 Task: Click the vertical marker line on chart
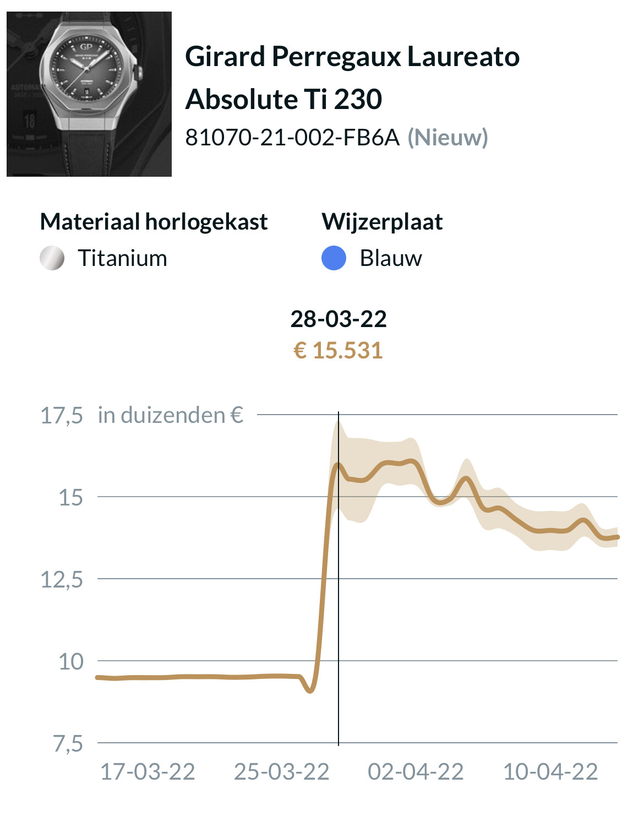pos(339,578)
